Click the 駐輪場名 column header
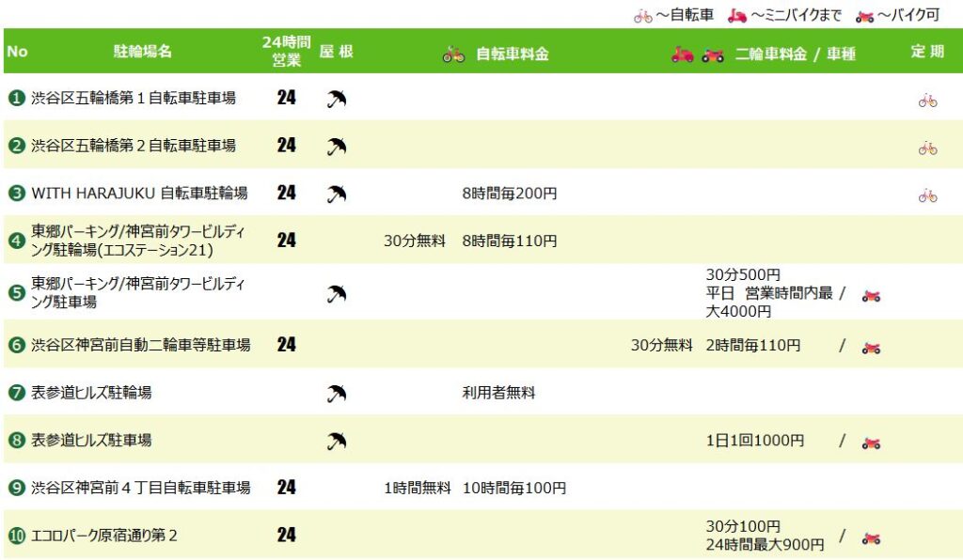963x560 pixels. pos(142,52)
